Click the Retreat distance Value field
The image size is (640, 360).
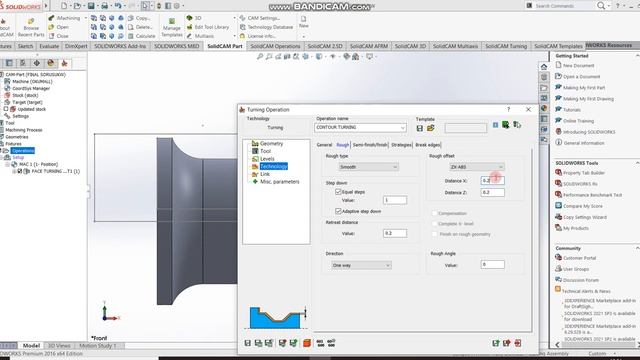pyautogui.click(x=395, y=233)
